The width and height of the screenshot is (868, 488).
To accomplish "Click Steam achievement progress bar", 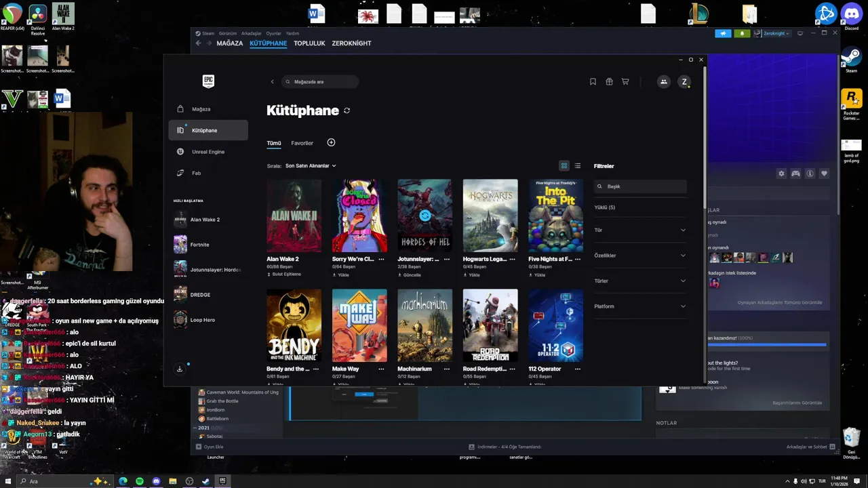I will (767, 345).
